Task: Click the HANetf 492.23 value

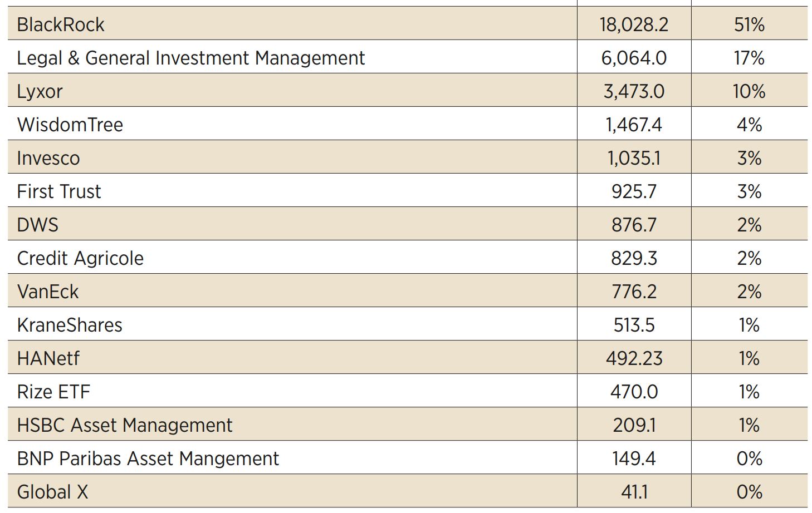Action: coord(634,358)
